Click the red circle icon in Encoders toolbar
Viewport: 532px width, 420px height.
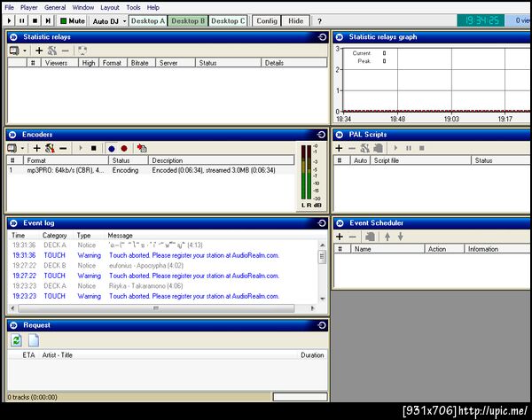(124, 149)
